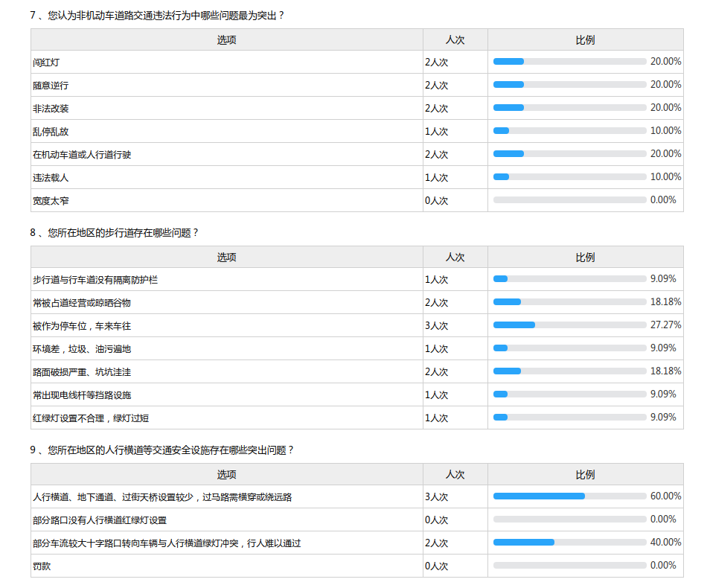Click the 60.00% progress bar in question 9
710x588 pixels.
(569, 496)
